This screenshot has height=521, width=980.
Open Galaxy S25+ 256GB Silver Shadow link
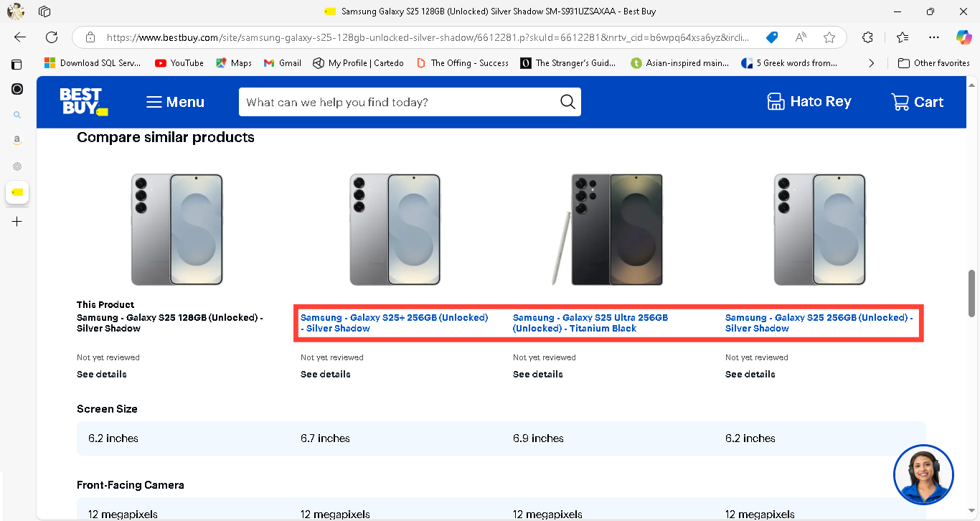click(394, 323)
